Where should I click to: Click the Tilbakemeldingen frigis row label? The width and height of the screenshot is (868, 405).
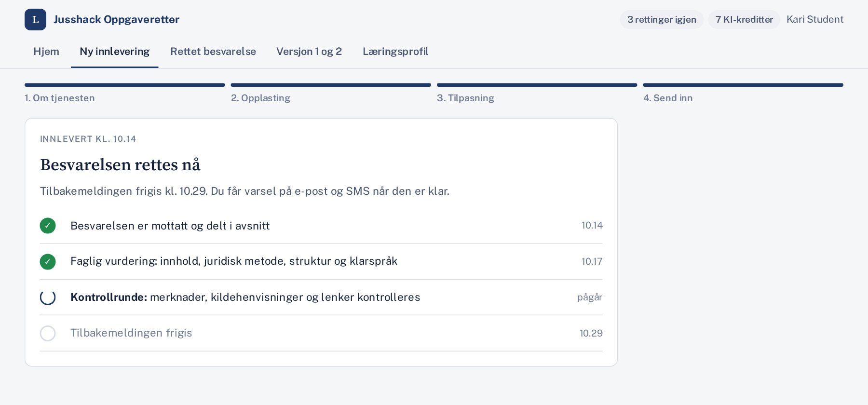coord(131,333)
